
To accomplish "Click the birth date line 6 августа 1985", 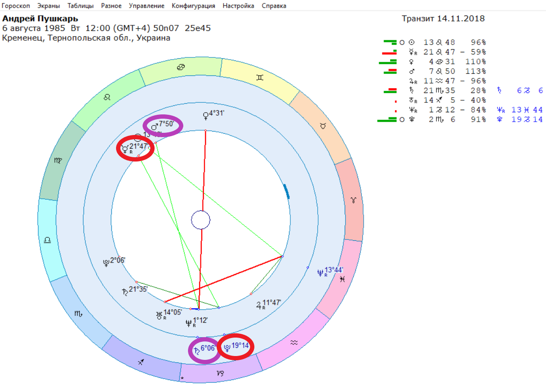I will click(107, 28).
